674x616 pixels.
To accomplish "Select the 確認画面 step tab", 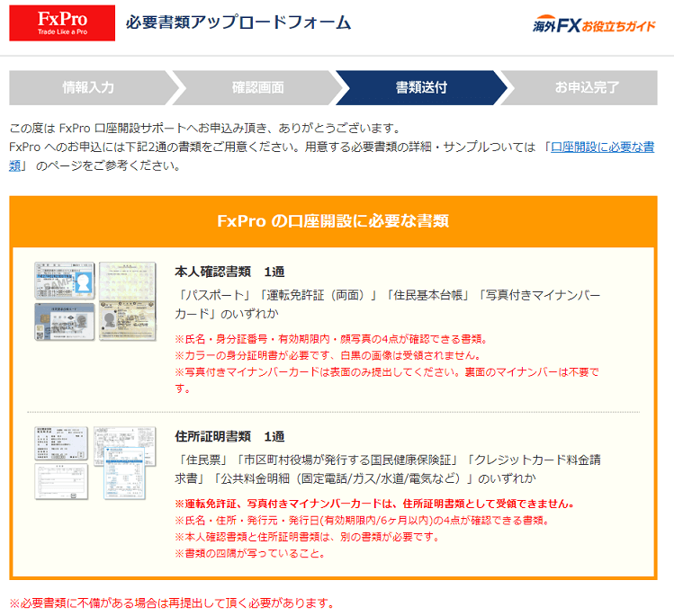I will pos(258,87).
